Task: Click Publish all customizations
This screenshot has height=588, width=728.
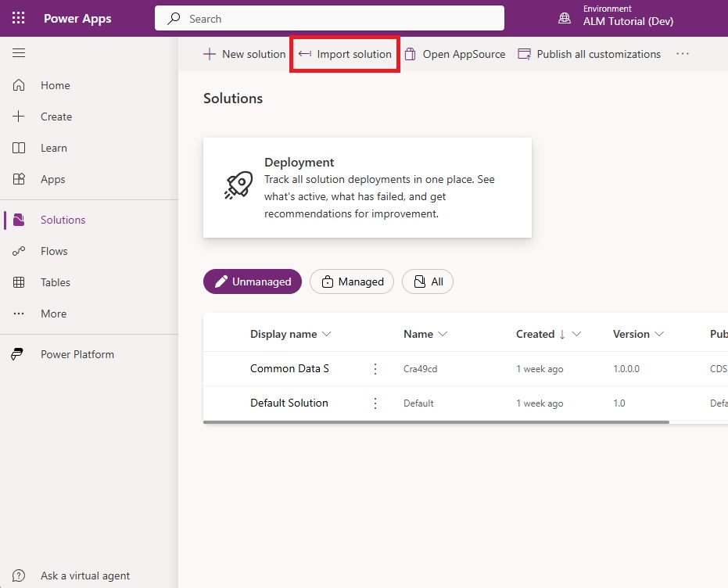Action: pos(589,54)
